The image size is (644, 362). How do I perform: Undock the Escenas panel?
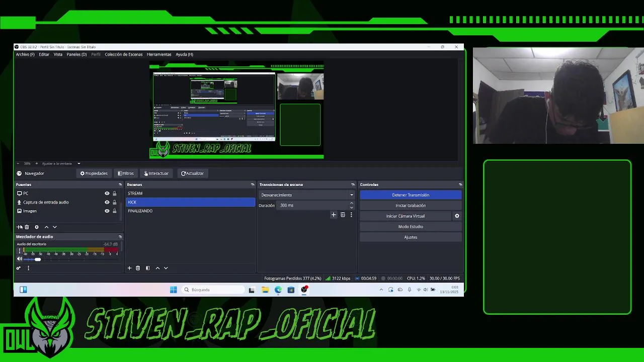[253, 185]
